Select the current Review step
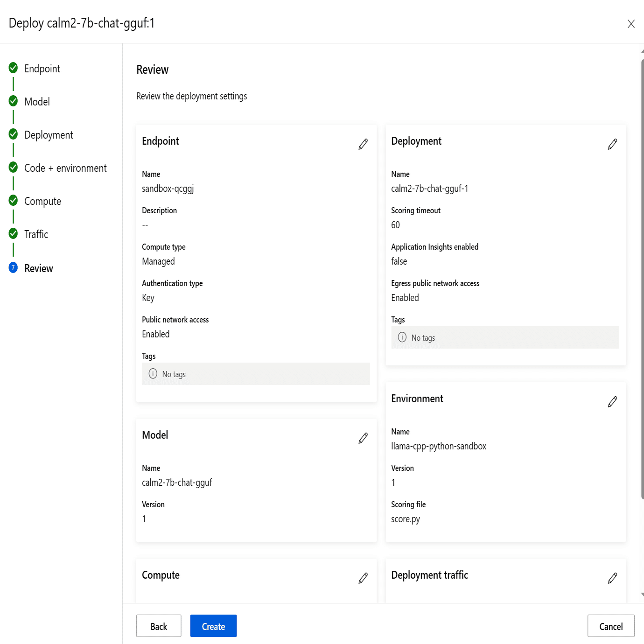 (x=38, y=268)
